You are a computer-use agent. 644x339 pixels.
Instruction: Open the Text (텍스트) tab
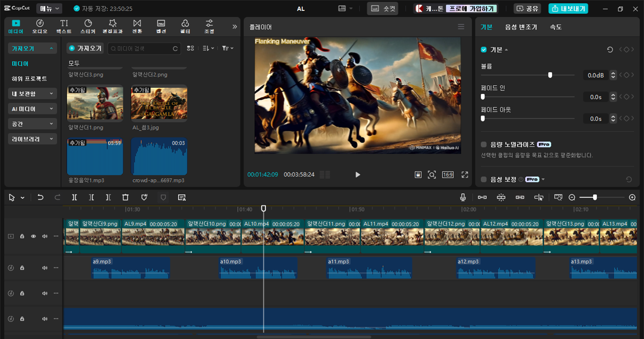coord(64,26)
